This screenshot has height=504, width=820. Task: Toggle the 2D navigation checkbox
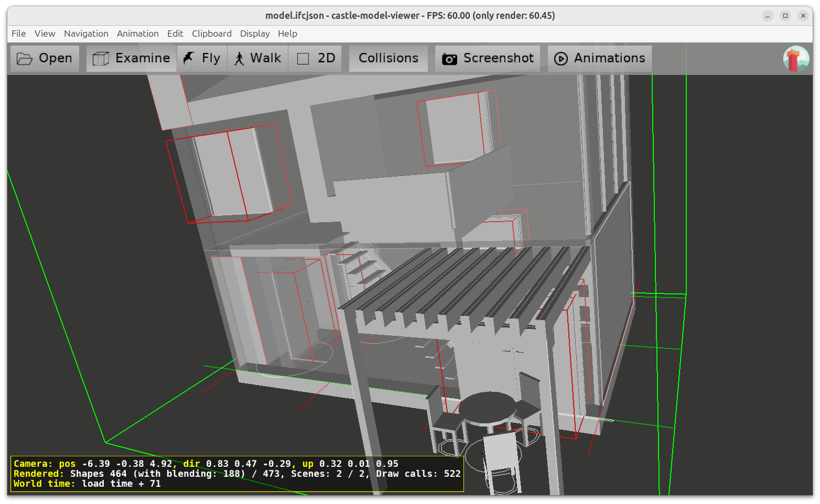303,59
